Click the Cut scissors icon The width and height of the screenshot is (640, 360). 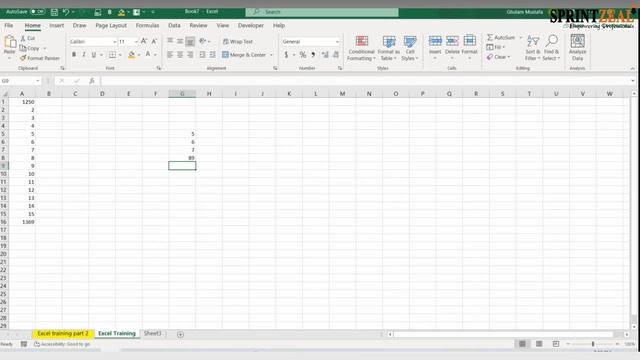tap(23, 38)
